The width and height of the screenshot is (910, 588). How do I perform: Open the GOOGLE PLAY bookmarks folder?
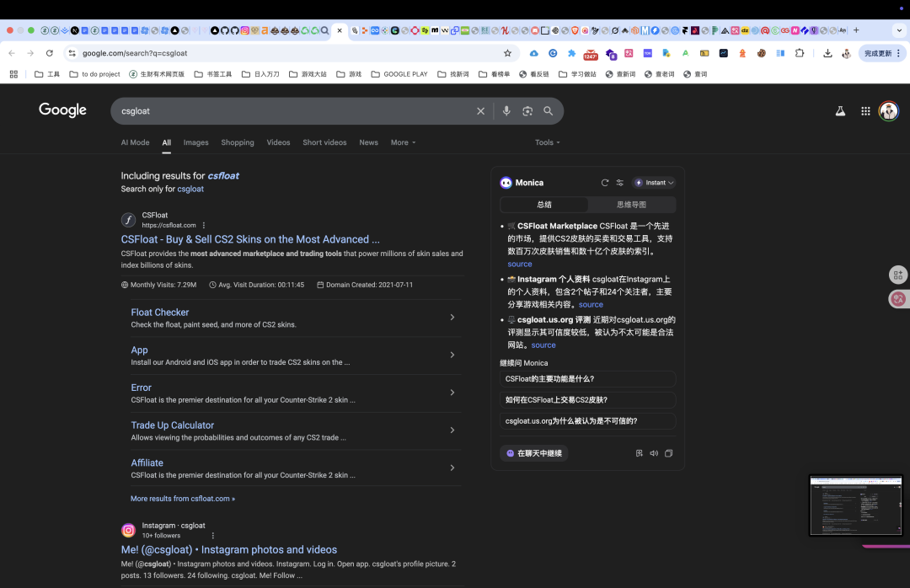tap(399, 74)
